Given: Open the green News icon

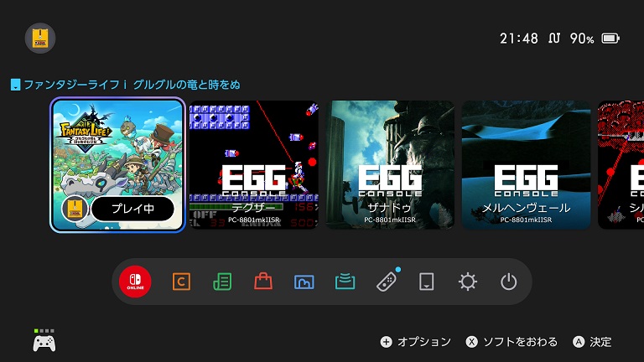Looking at the screenshot, I should (x=222, y=282).
